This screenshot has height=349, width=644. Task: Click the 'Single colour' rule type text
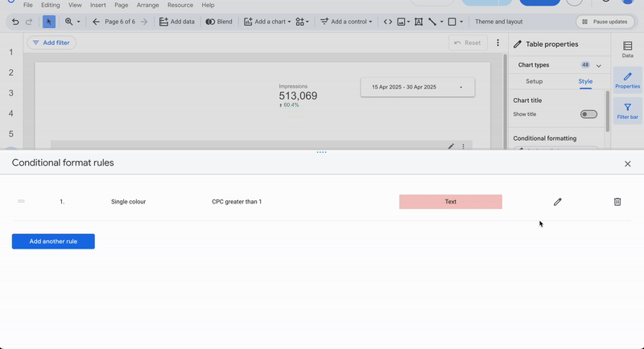point(128,202)
